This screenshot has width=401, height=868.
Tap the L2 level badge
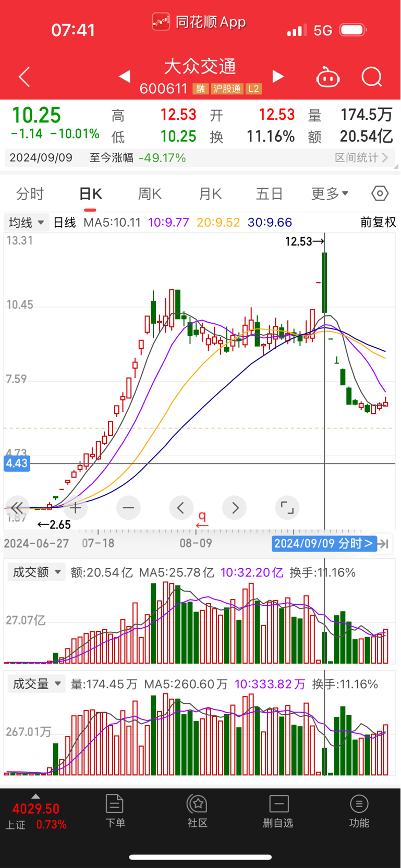point(253,89)
